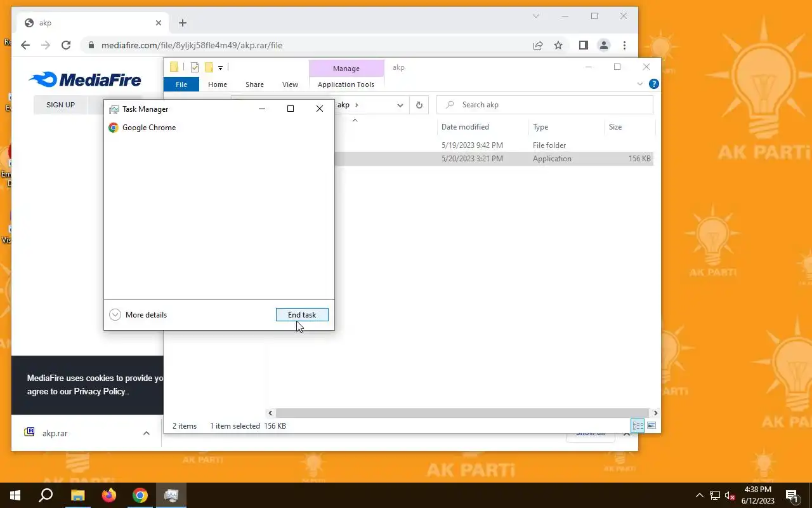The width and height of the screenshot is (812, 508).
Task: Open the Windows Start menu
Action: coord(15,495)
